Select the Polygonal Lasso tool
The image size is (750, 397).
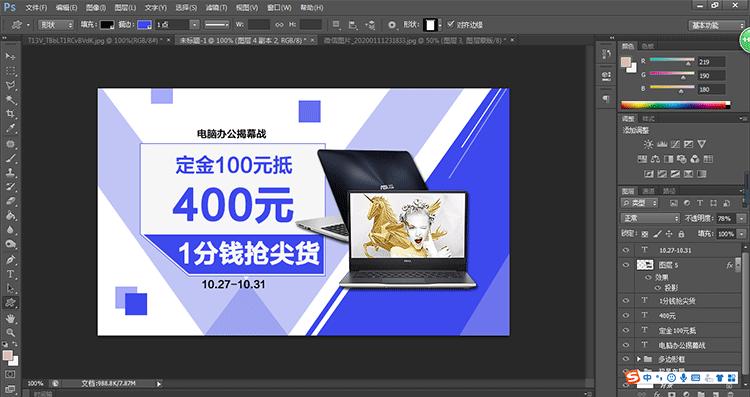point(10,86)
